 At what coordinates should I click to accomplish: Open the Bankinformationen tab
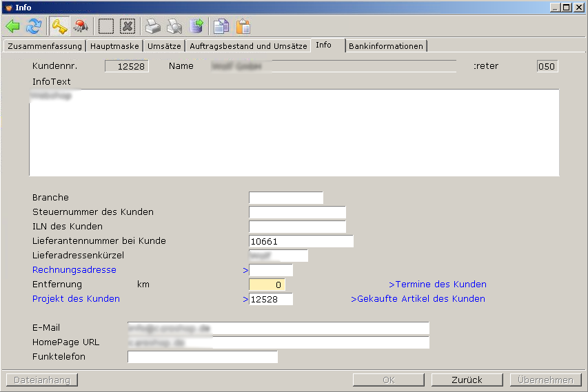386,46
